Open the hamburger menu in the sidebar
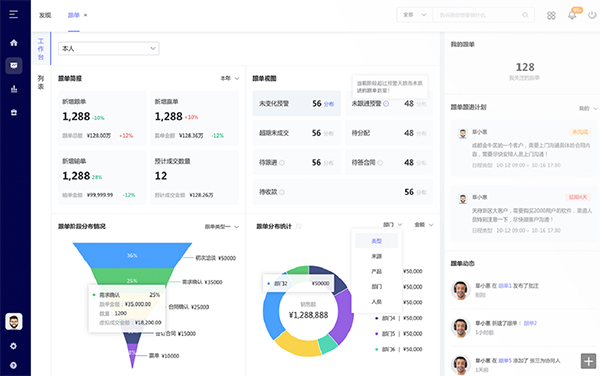The height and width of the screenshot is (376, 600). click(x=14, y=15)
